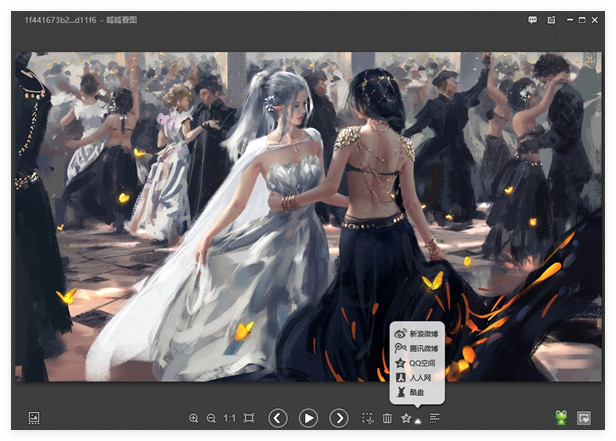This screenshot has width=616, height=441.
Task: Set image to 1:1 actual size
Action: (x=229, y=418)
